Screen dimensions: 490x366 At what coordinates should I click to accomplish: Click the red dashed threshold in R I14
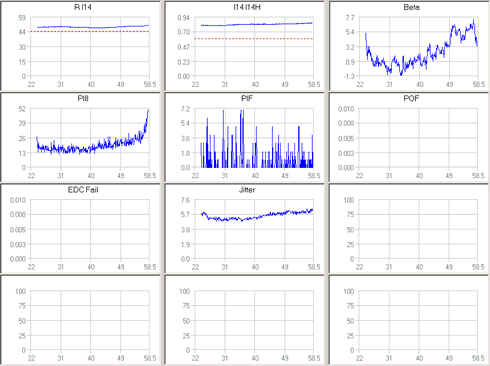click(x=90, y=31)
